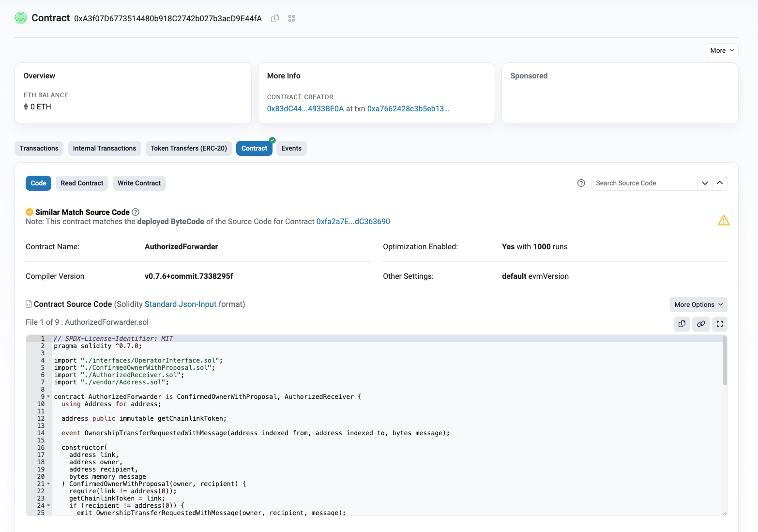Collapse the contract block at line 9
This screenshot has width=758, height=532.
coord(48,397)
